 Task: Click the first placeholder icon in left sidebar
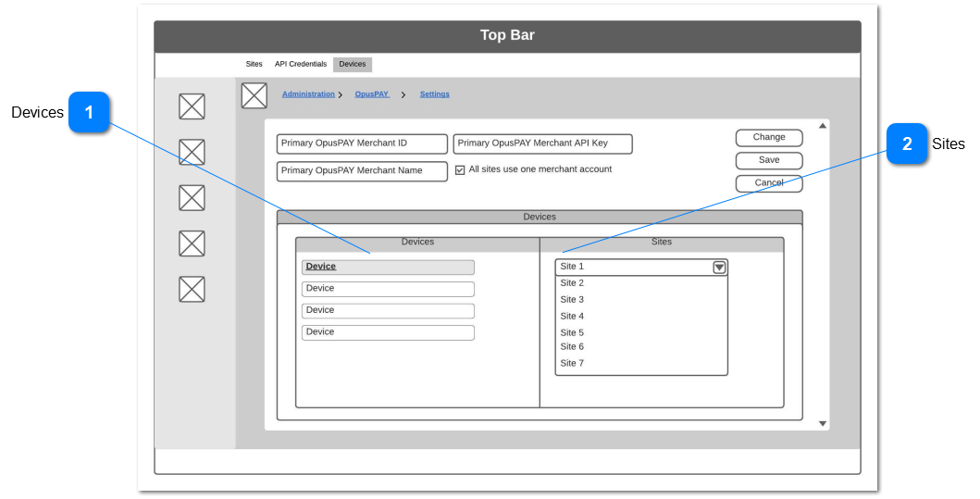192,106
